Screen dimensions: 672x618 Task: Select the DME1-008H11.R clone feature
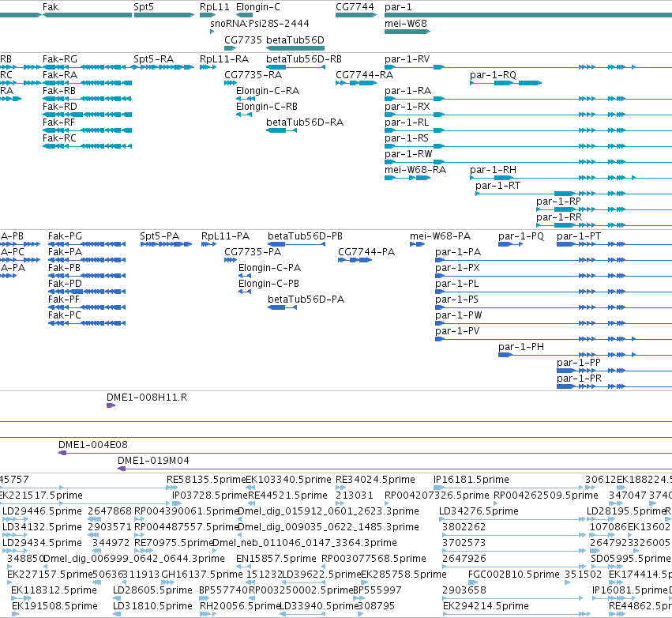tap(111, 405)
